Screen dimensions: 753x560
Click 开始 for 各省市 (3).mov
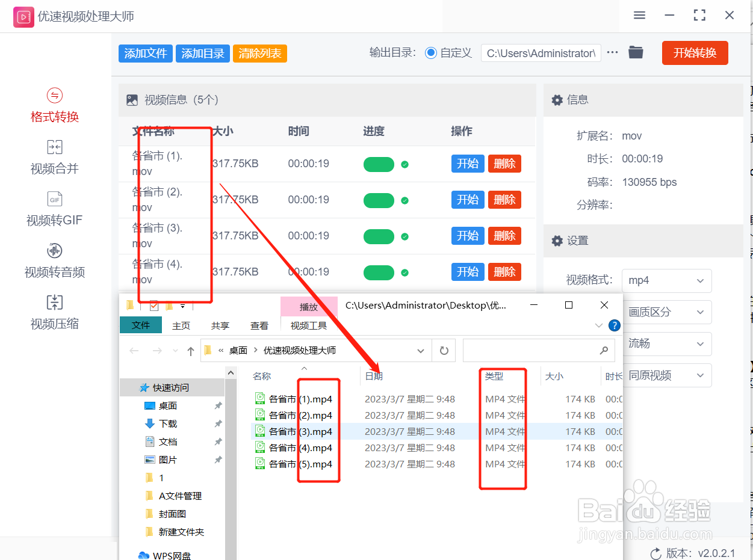[468, 236]
